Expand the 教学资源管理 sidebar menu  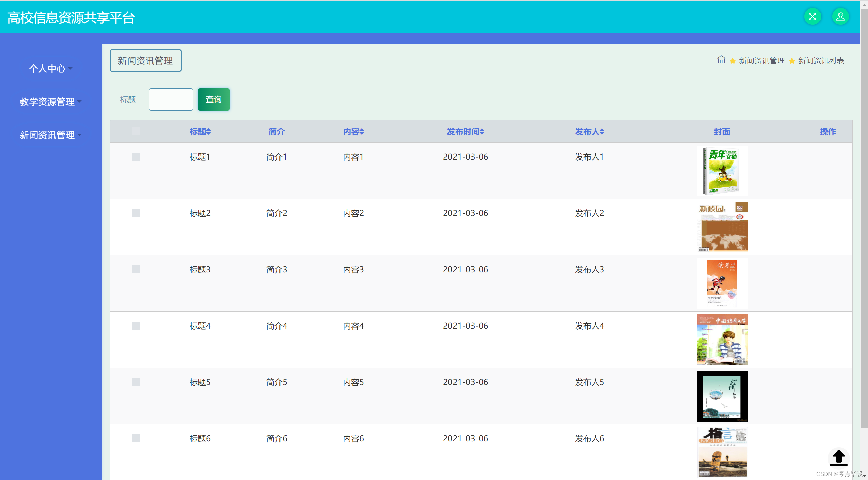pyautogui.click(x=51, y=102)
